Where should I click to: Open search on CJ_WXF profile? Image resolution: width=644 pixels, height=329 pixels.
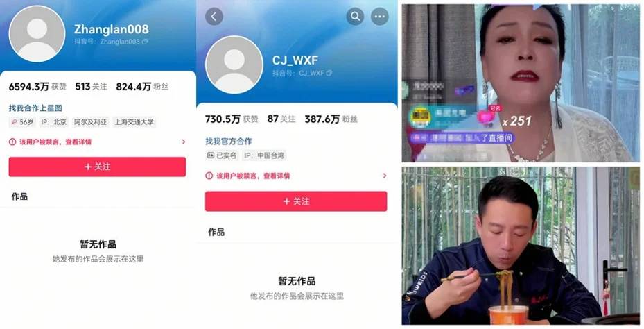355,17
